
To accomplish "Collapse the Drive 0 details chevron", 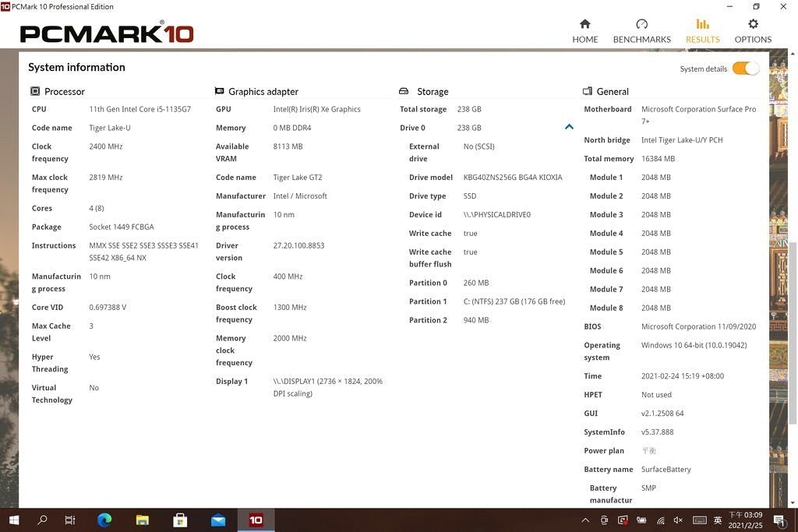I will tap(569, 127).
